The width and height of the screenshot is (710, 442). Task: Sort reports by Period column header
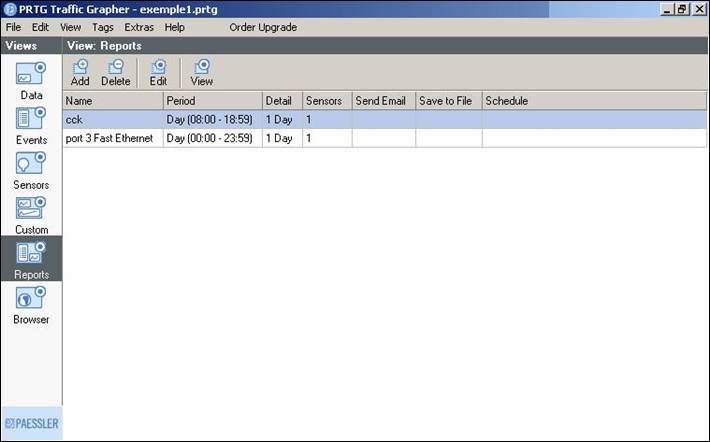click(212, 101)
